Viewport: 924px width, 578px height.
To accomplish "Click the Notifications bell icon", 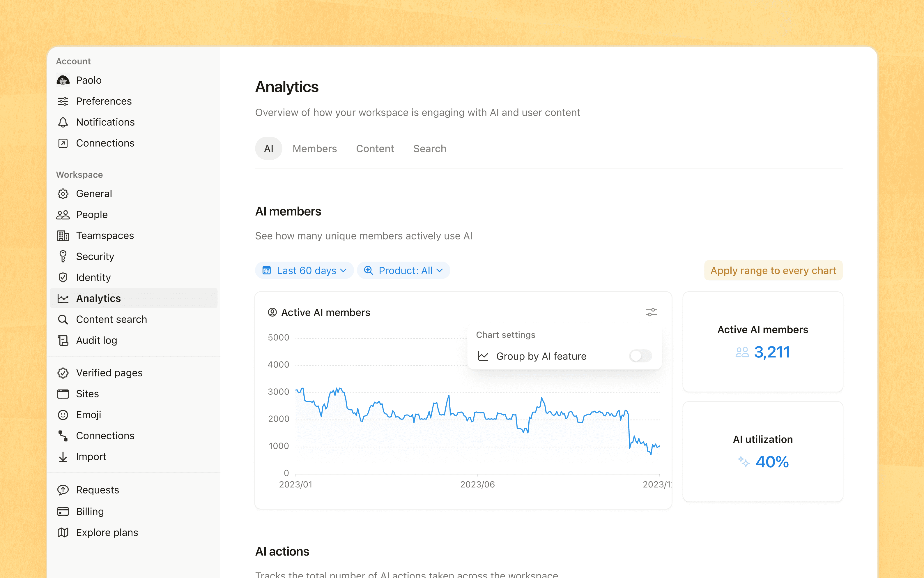I will click(63, 122).
